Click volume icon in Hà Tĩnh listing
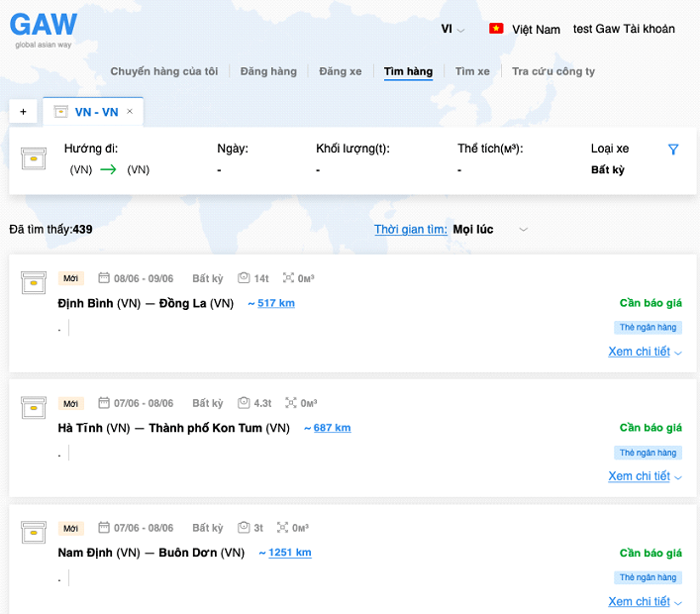The image size is (700, 614). [x=291, y=403]
